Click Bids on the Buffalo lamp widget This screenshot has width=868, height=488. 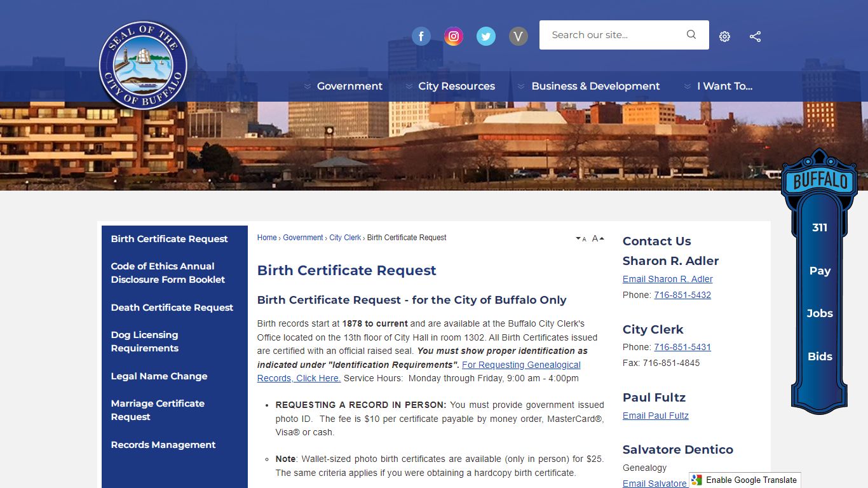(820, 356)
